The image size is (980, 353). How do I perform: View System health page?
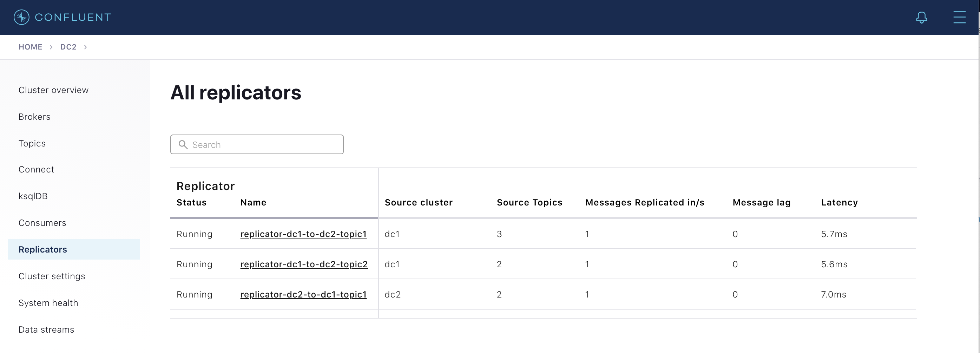click(x=48, y=303)
